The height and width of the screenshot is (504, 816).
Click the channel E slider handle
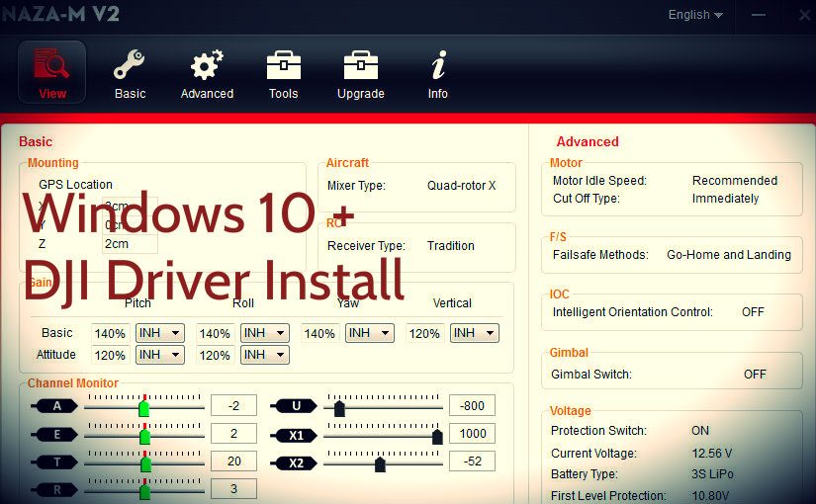click(144, 435)
